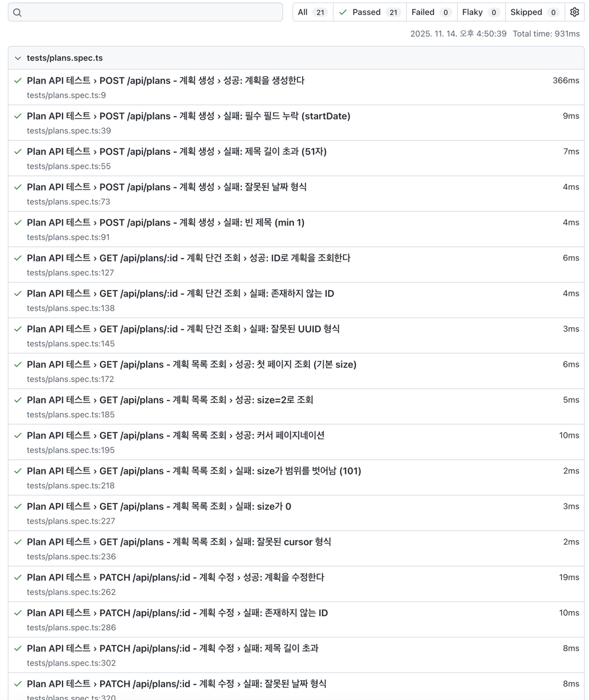
Task: Show All 21 tests tab
Action: pos(312,12)
